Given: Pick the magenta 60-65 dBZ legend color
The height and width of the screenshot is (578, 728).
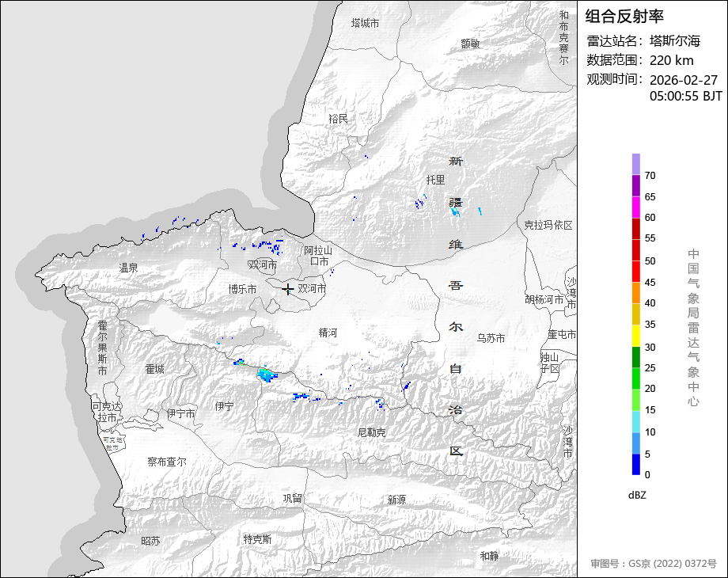Looking at the screenshot, I should click(x=636, y=207).
